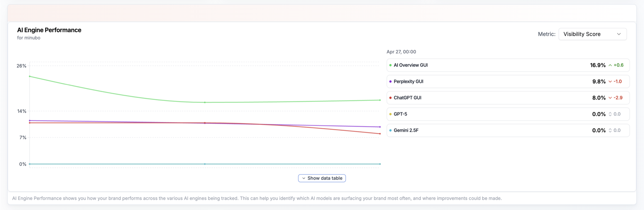Click the green up arrow beside +0.6
Screen dimensions: 644x210
click(x=610, y=65)
